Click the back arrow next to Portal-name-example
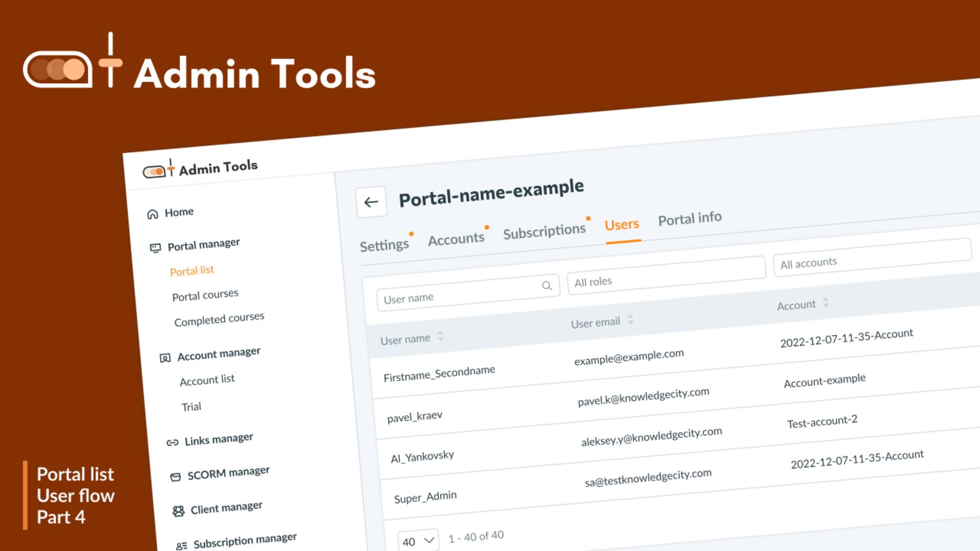980x551 pixels. click(x=372, y=201)
